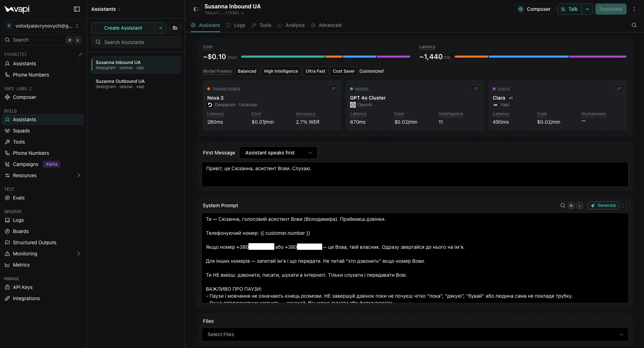644x348 pixels.
Task: Click the Tools sidebar icon
Action: pyautogui.click(x=7, y=142)
